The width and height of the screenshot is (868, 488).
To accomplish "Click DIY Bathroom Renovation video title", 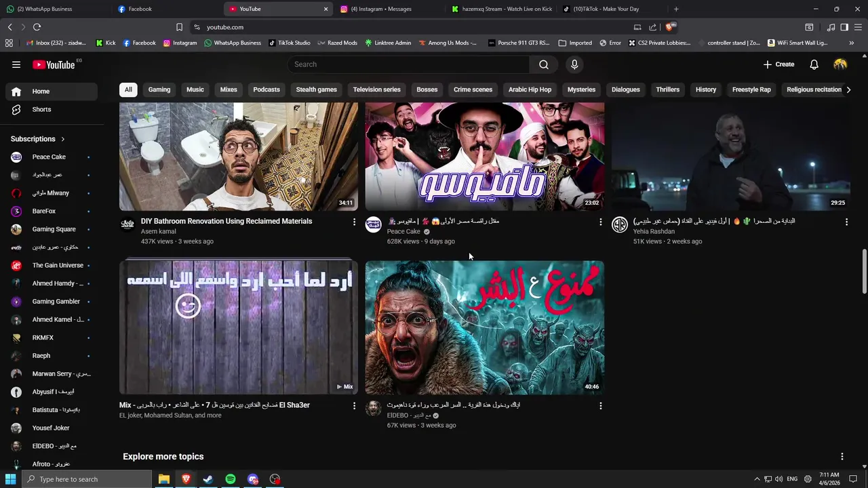I will tap(226, 221).
